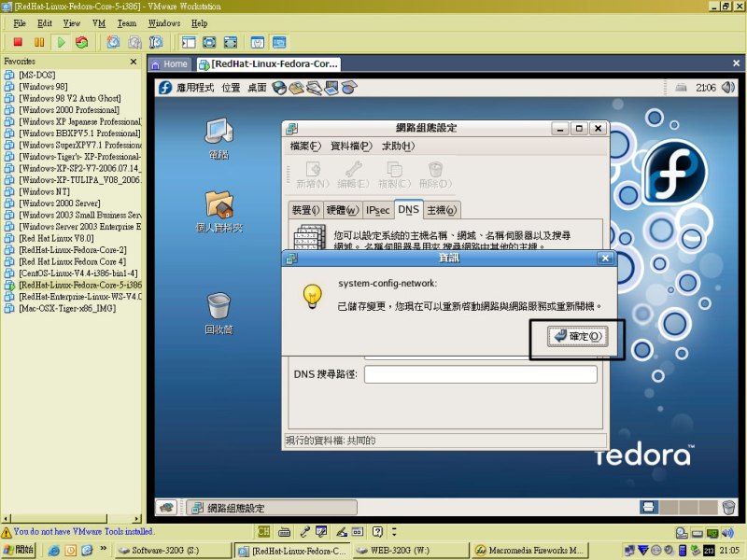Open the 應用程式 applications menu on Fedora panel
Image resolution: width=747 pixels, height=560 pixels.
click(x=195, y=88)
